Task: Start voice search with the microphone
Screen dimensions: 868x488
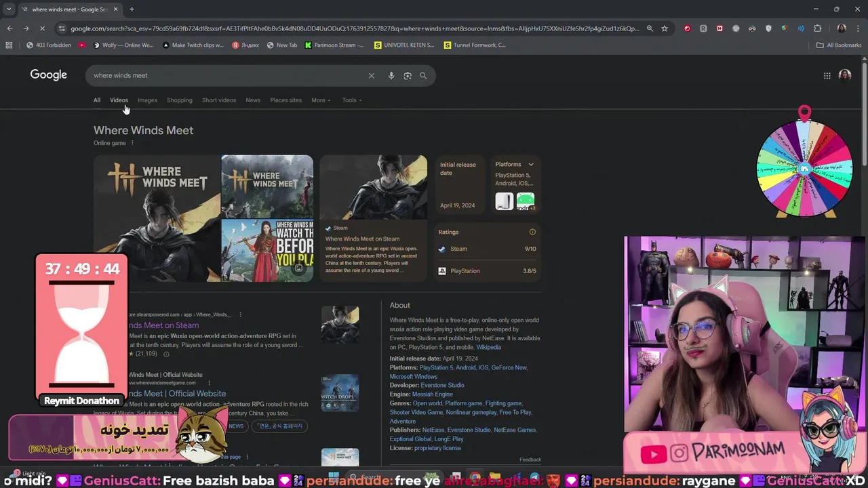Action: coord(391,76)
